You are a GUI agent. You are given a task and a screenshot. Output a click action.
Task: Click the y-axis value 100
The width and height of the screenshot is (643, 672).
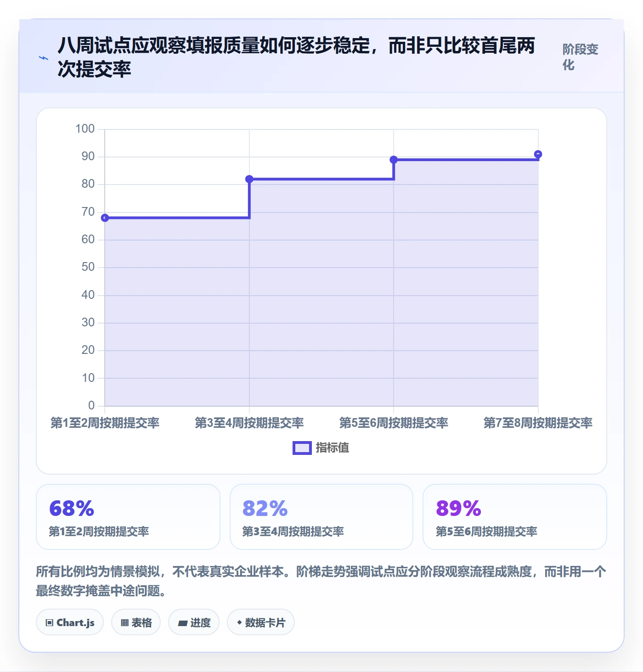(85, 129)
